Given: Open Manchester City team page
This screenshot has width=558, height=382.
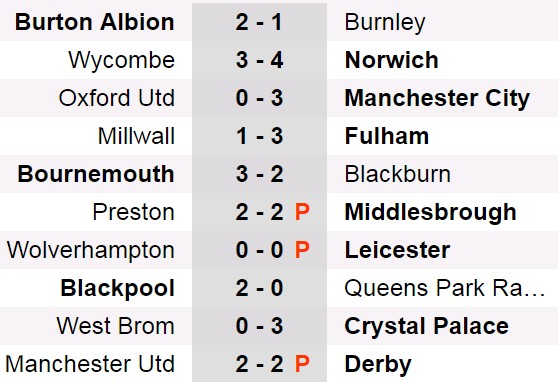Looking at the screenshot, I should pos(437,99).
